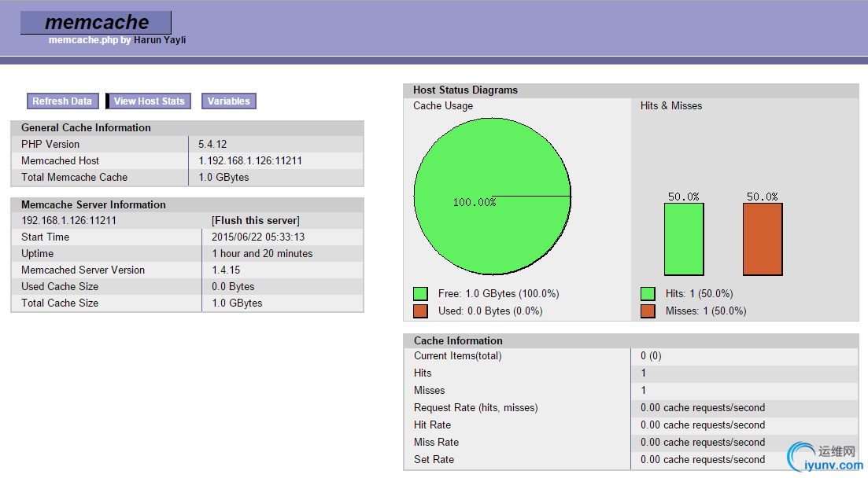Click the Misses: 1 (50.0%) legend text
The image size is (868, 478).
click(706, 311)
